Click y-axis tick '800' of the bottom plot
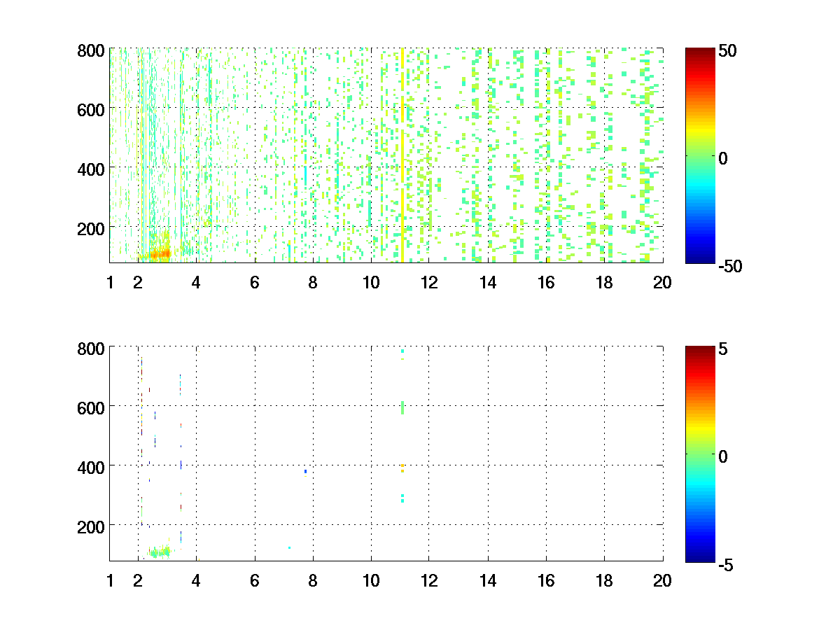The width and height of the screenshot is (840, 630). [x=92, y=348]
